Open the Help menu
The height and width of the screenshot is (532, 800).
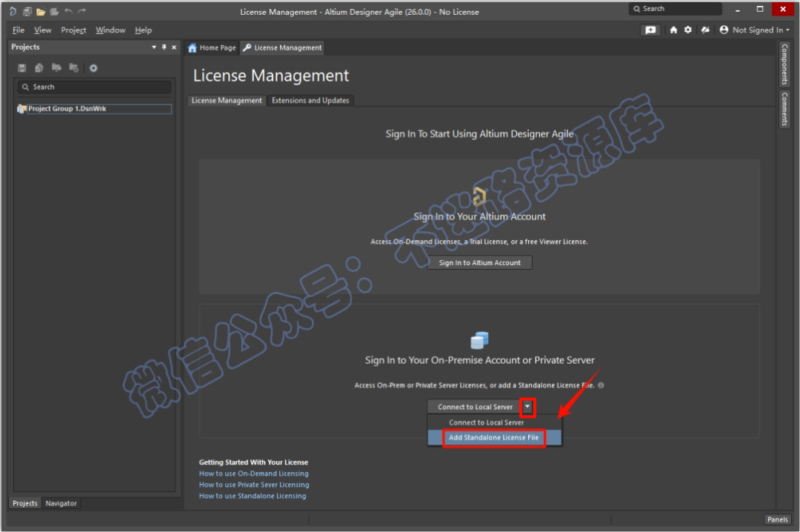click(x=144, y=30)
